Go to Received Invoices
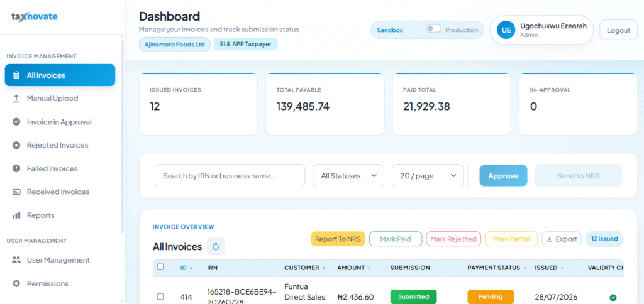 click(60, 192)
